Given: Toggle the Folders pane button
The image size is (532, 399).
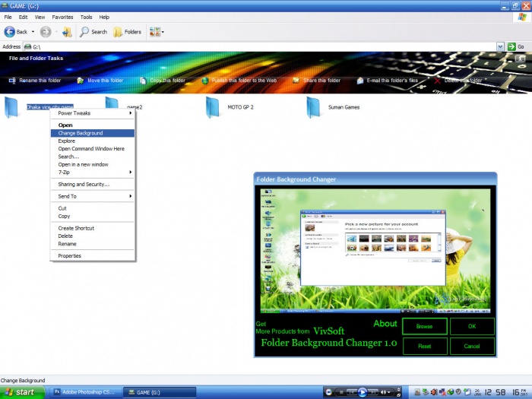Looking at the screenshot, I should tap(127, 32).
